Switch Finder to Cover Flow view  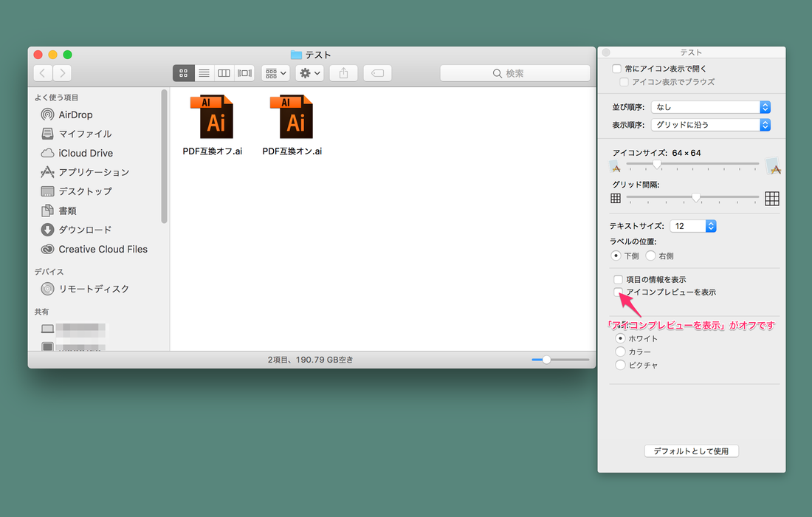point(244,73)
